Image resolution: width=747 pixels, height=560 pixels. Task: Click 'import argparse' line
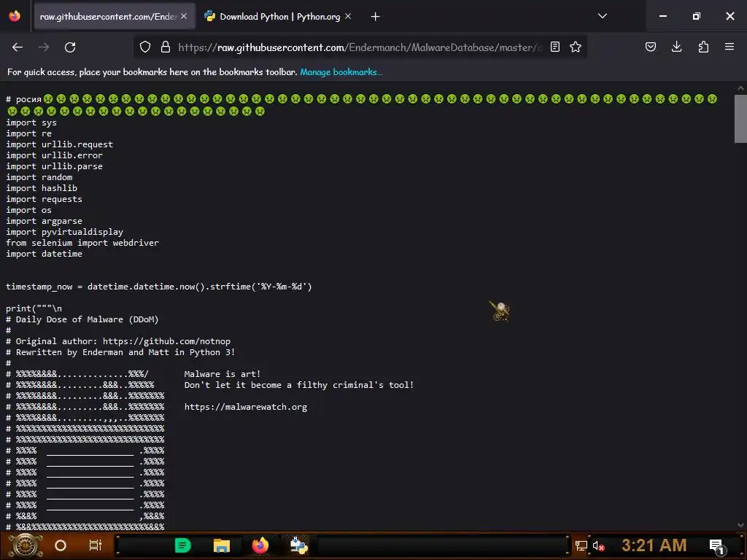(x=44, y=221)
